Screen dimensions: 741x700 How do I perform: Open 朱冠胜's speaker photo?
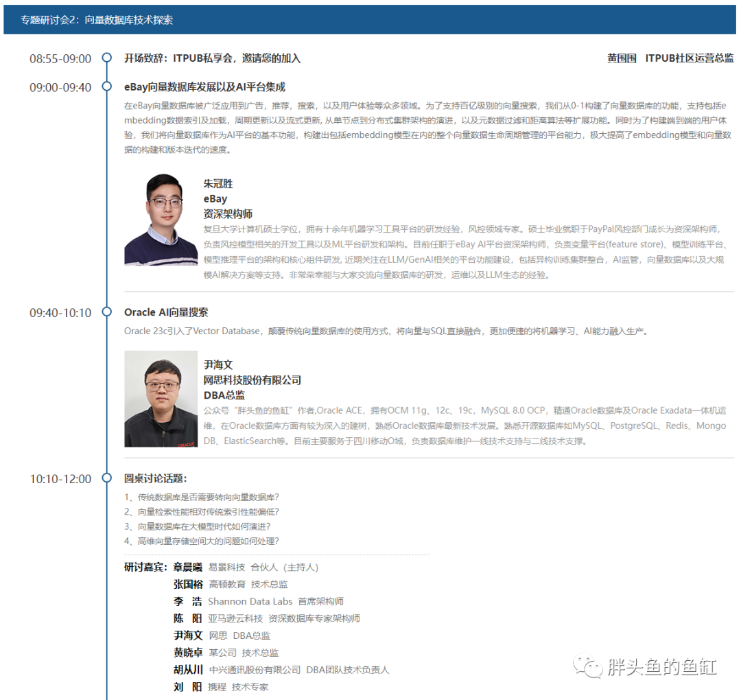pos(161,220)
